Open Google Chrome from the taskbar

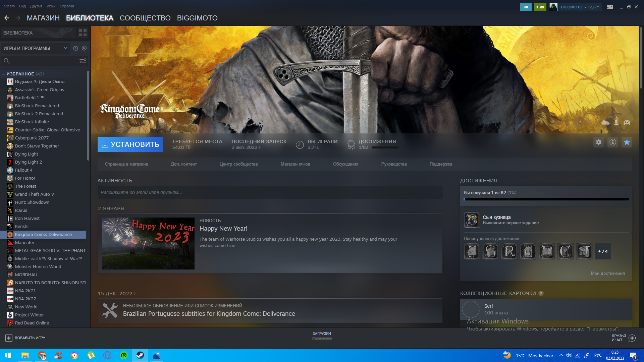click(x=42, y=355)
